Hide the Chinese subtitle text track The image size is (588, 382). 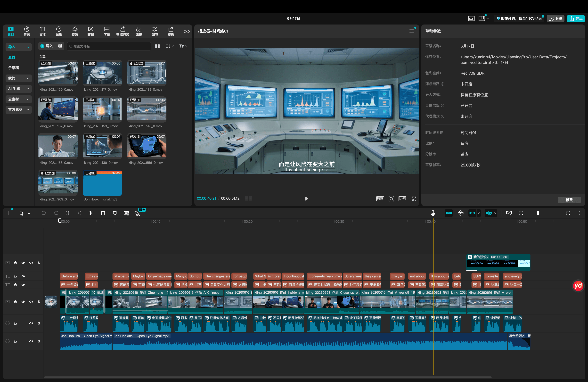pyautogui.click(x=23, y=285)
